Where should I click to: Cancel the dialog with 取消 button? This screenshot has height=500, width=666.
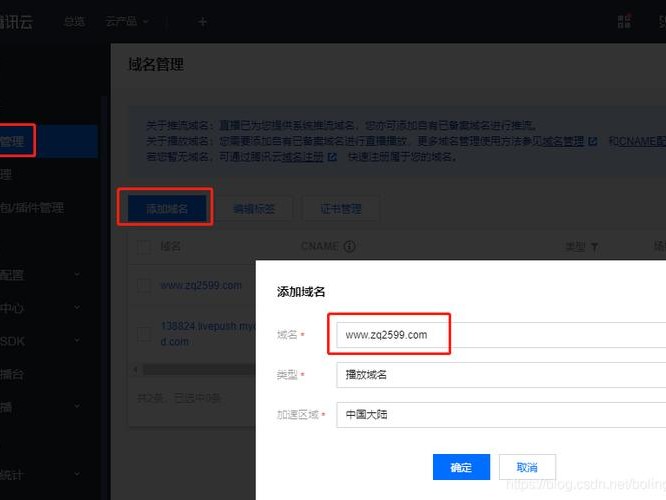[527, 467]
